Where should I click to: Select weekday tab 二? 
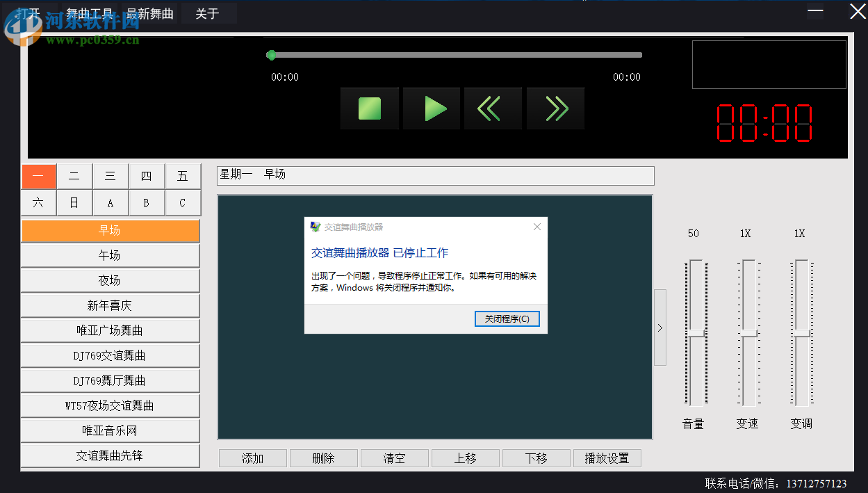[x=74, y=176]
